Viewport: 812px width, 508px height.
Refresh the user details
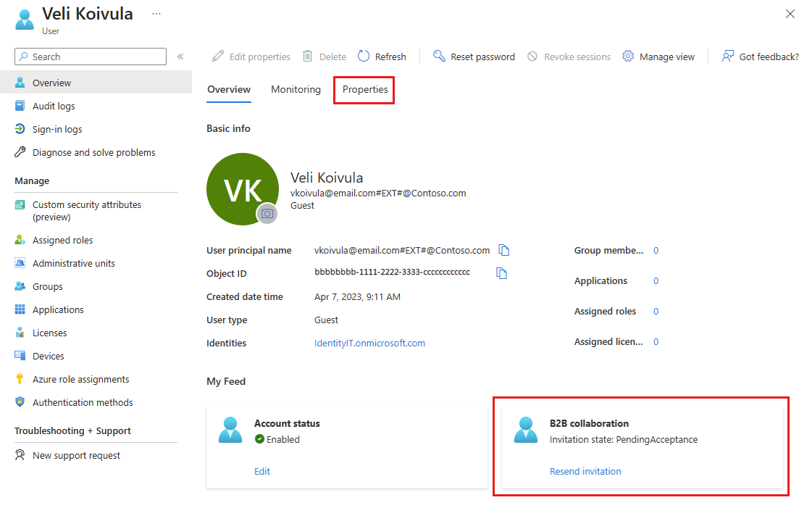[x=382, y=56]
